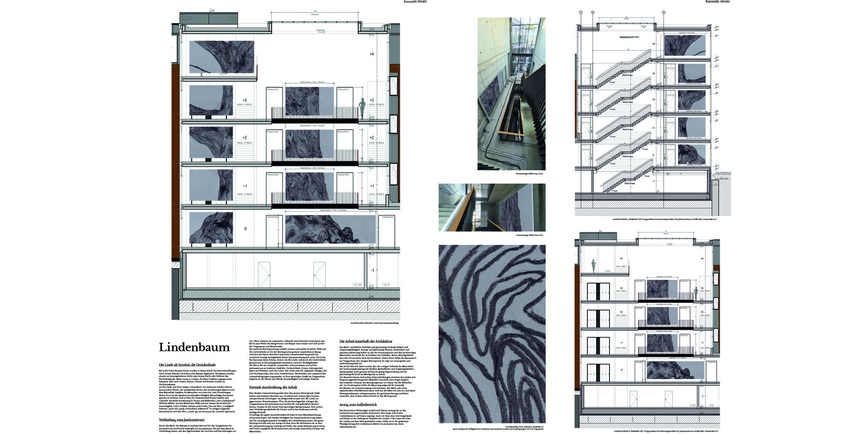Click the large charcoal line detail image
868x434 pixels.
click(492, 334)
